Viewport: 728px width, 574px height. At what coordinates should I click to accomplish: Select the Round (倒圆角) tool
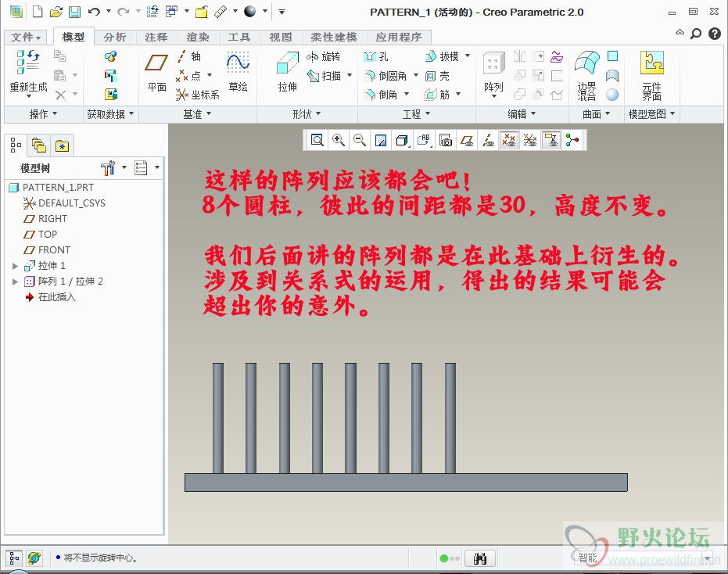pyautogui.click(x=386, y=76)
